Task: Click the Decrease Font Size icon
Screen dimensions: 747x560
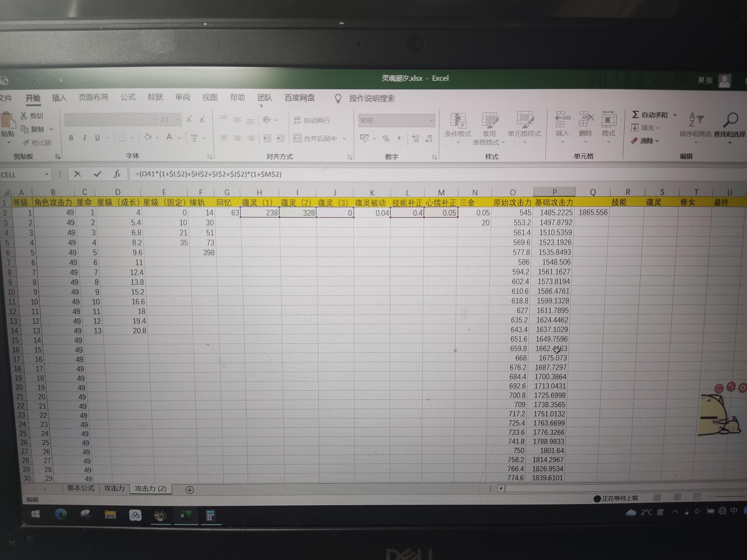Action: point(202,120)
